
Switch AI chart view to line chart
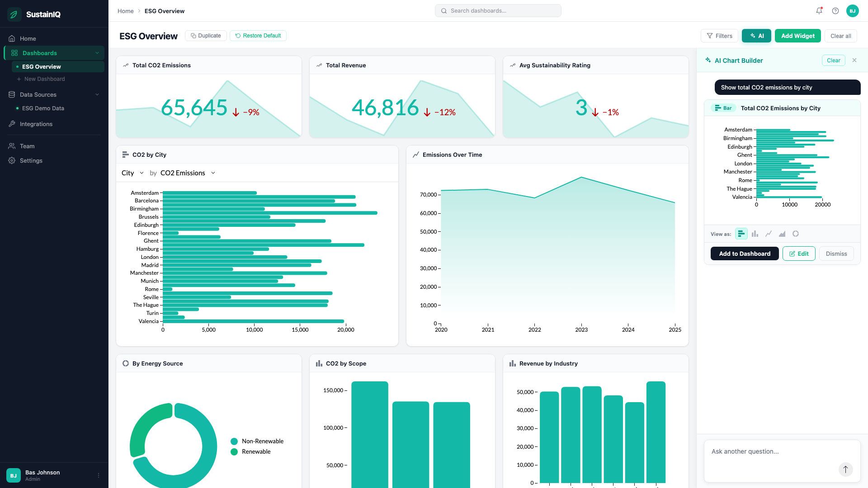point(769,234)
